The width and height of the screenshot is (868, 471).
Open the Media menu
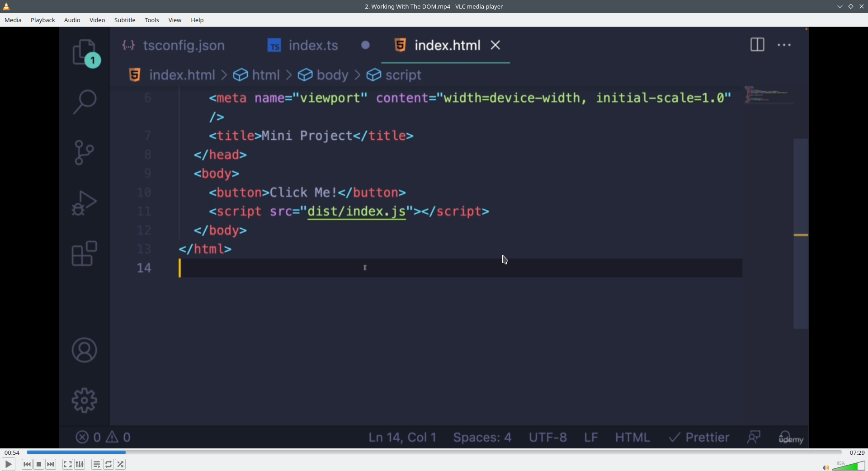click(x=13, y=20)
